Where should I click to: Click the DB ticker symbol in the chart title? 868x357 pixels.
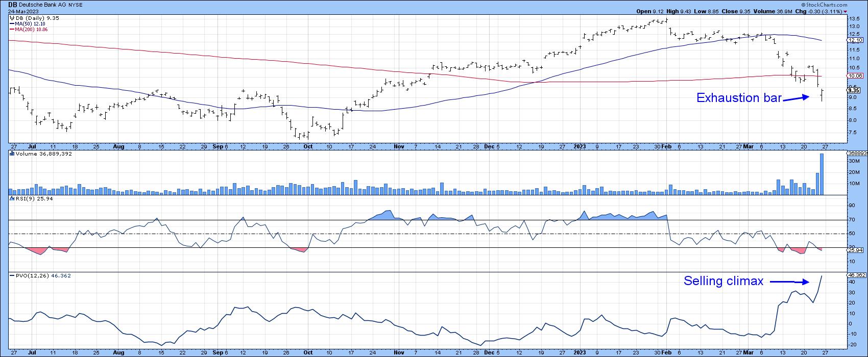[13, 4]
